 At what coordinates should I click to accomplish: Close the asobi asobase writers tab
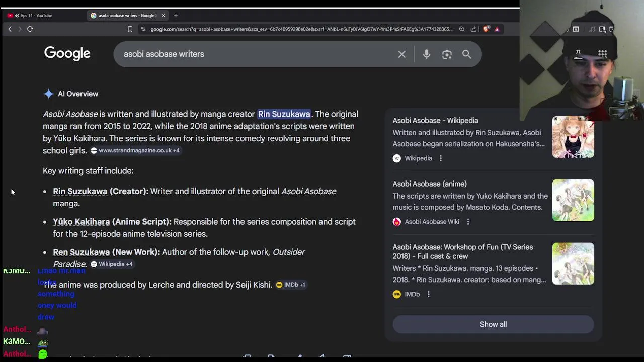click(x=163, y=16)
